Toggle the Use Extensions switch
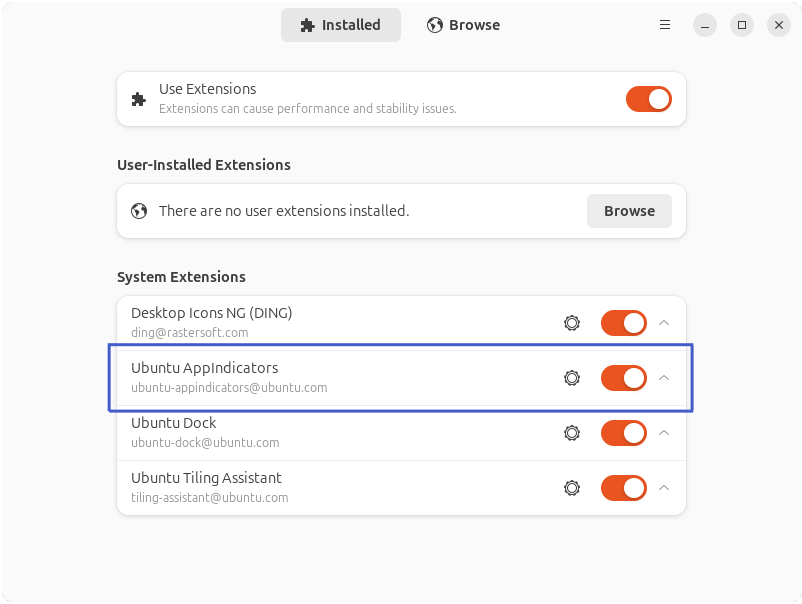The height and width of the screenshot is (604, 802). point(649,99)
